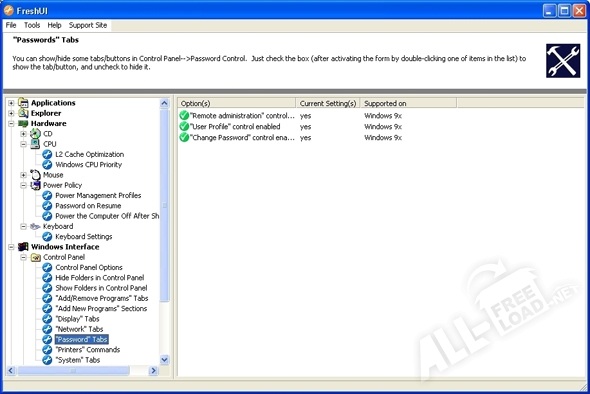Collapse the Control Panel tree node
Image resolution: width=590 pixels, height=394 pixels.
click(23, 257)
